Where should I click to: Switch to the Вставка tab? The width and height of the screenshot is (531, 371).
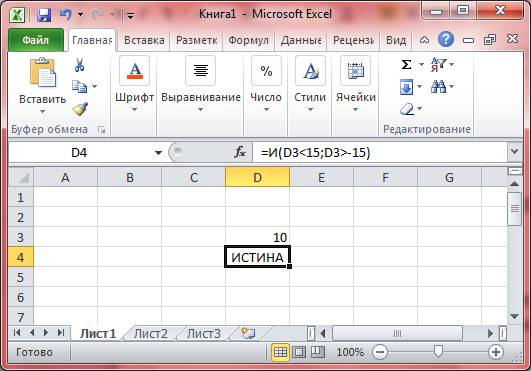click(144, 40)
